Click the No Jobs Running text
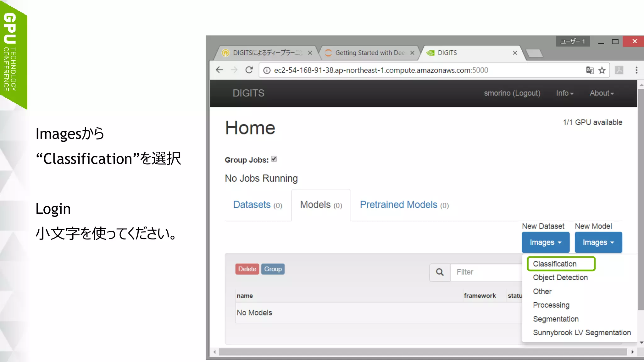Image resolution: width=644 pixels, height=362 pixels. [261, 178]
